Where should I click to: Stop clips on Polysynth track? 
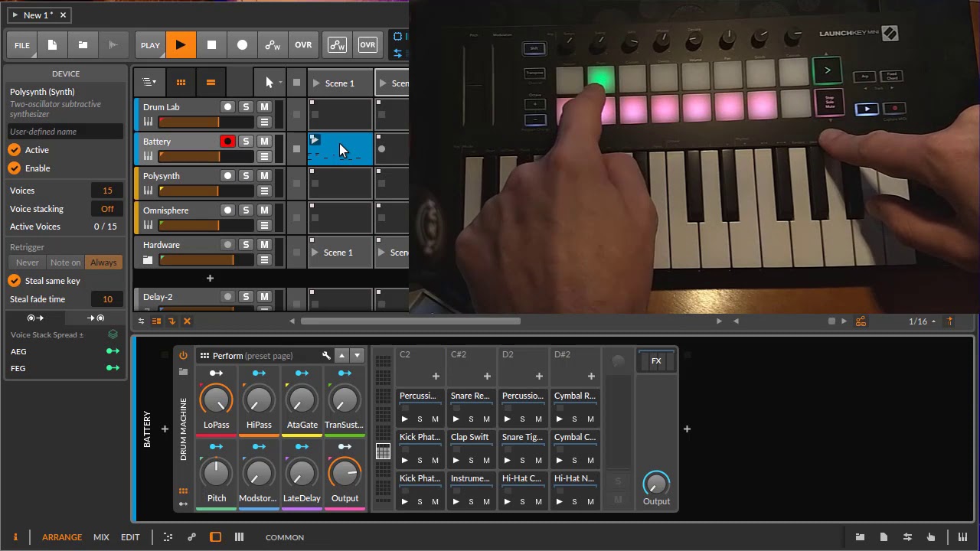click(296, 183)
